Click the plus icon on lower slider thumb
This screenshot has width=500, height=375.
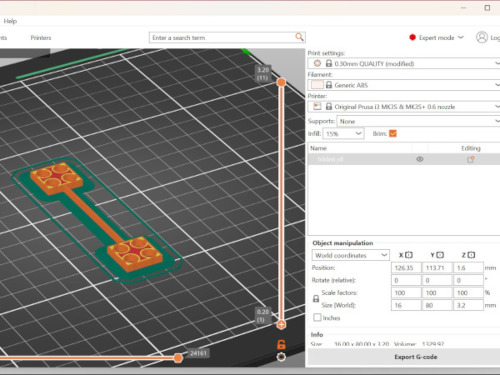tap(281, 324)
